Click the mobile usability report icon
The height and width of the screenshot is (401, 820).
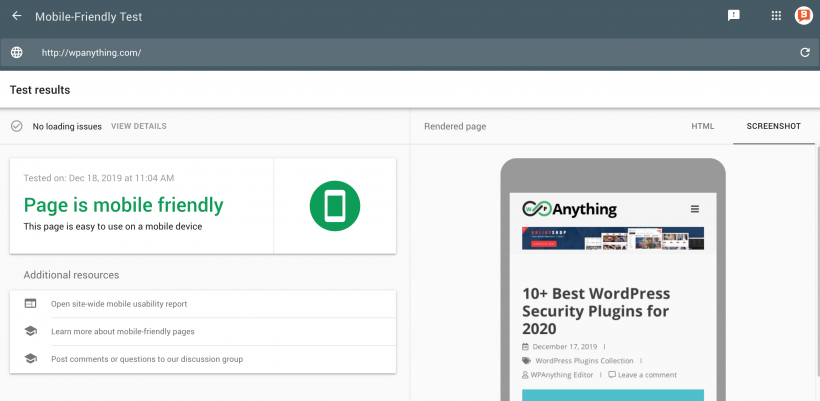(x=30, y=304)
